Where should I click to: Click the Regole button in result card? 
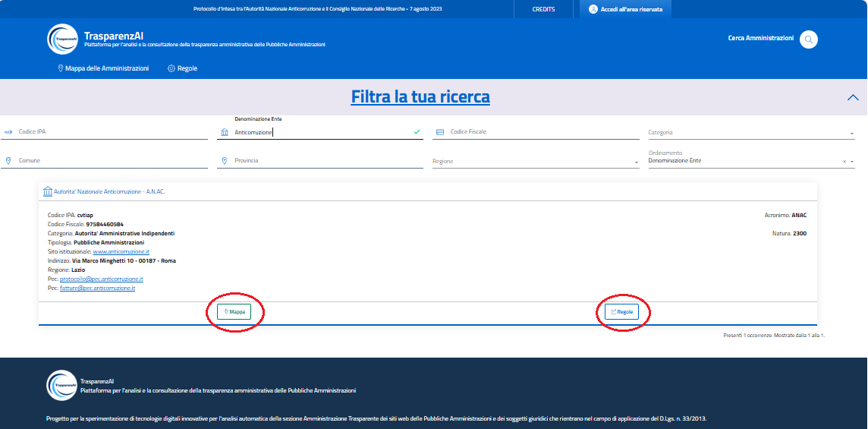point(621,312)
